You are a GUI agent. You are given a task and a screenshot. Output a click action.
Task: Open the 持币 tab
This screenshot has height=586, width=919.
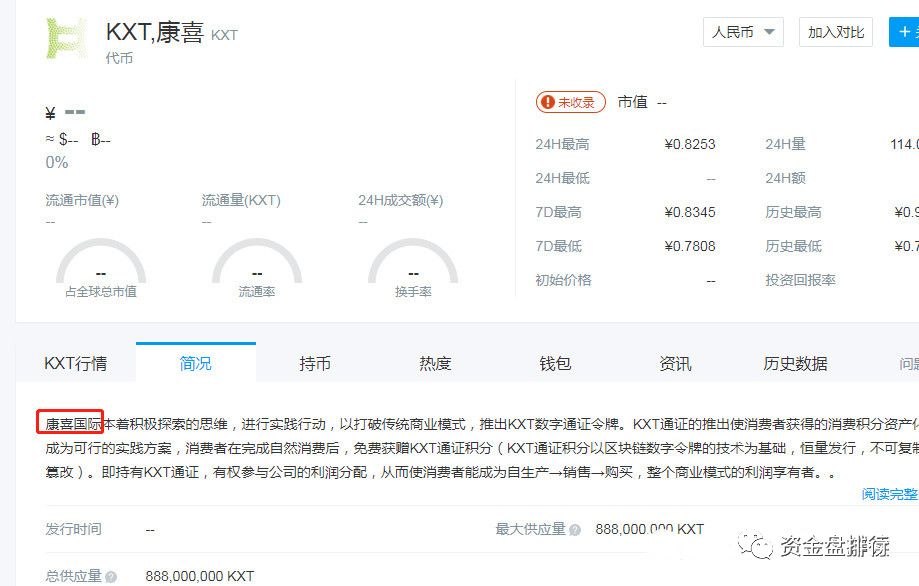pos(315,363)
